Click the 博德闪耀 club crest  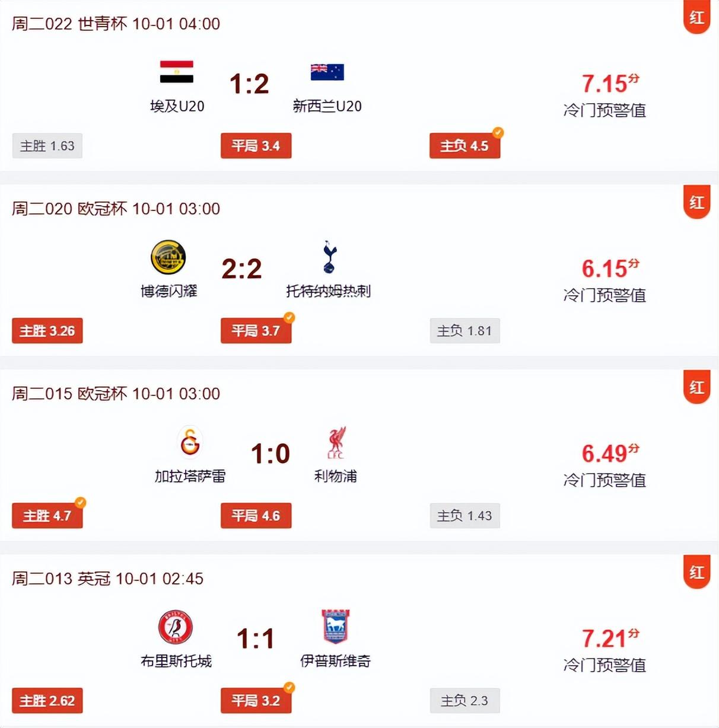click(168, 257)
